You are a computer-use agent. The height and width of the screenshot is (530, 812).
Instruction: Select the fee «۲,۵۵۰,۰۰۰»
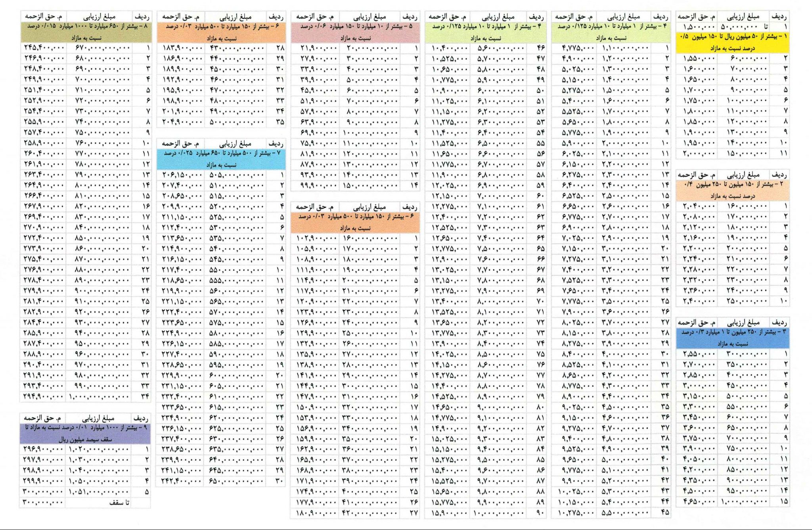pyautogui.click(x=699, y=354)
